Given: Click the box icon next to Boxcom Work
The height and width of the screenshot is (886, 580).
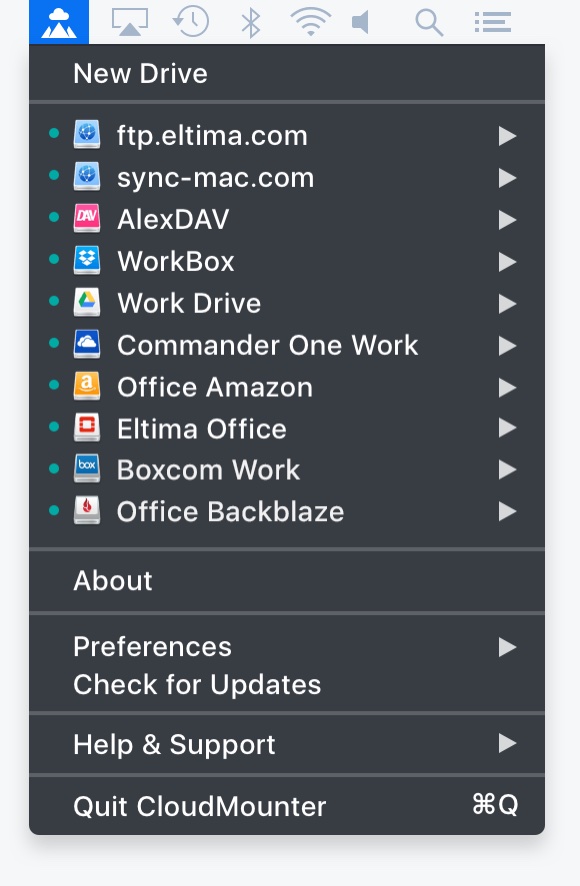Looking at the screenshot, I should point(86,468).
